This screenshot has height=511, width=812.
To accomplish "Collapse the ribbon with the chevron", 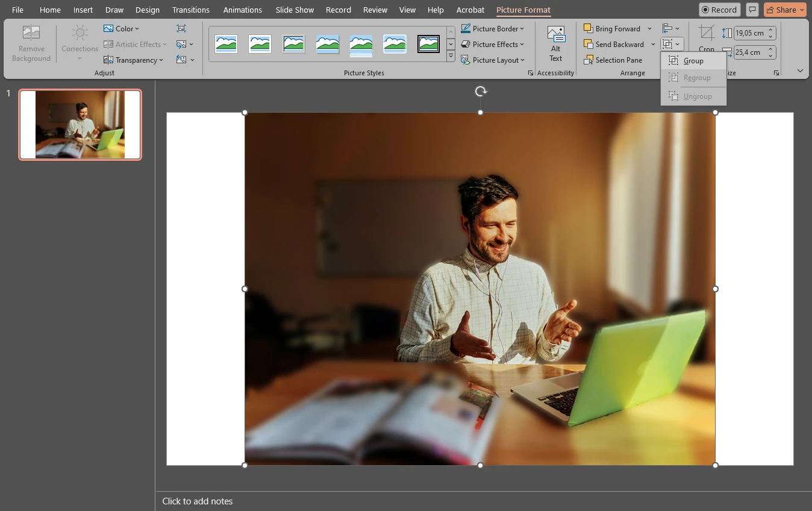I will (x=800, y=71).
